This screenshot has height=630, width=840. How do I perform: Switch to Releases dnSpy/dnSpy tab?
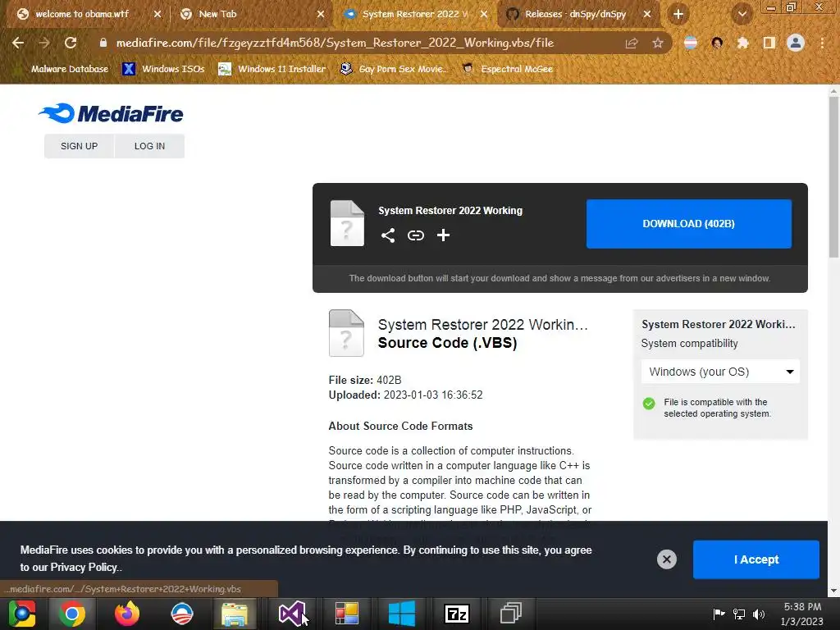(x=578, y=15)
